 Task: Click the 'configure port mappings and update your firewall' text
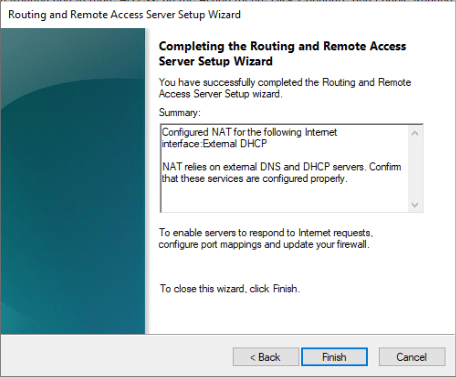tap(264, 244)
